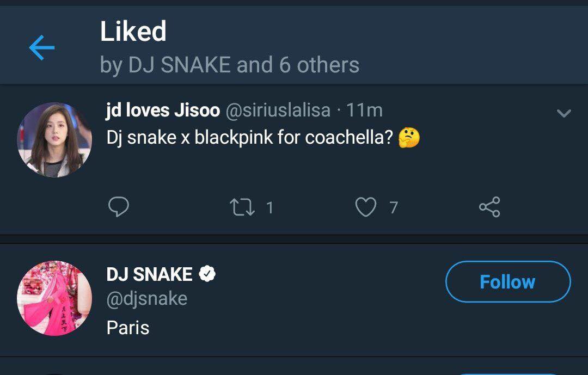Image resolution: width=588 pixels, height=375 pixels.
Task: Follow DJ SNAKE
Action: [x=508, y=281]
